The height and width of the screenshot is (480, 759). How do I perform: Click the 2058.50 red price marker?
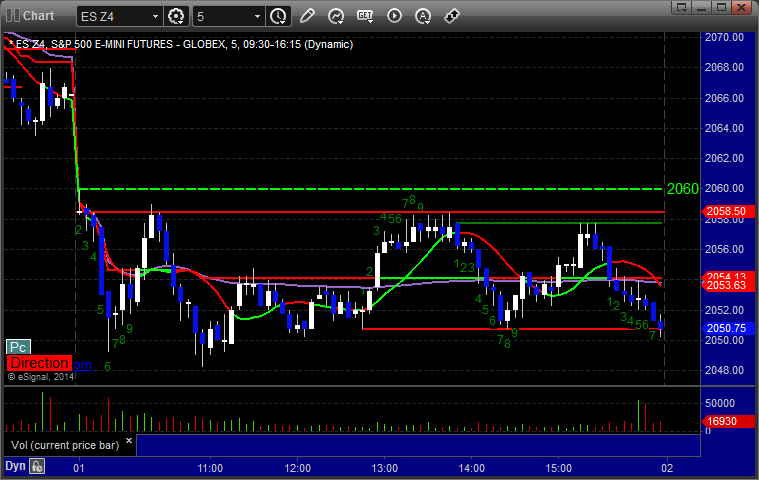tap(726, 211)
